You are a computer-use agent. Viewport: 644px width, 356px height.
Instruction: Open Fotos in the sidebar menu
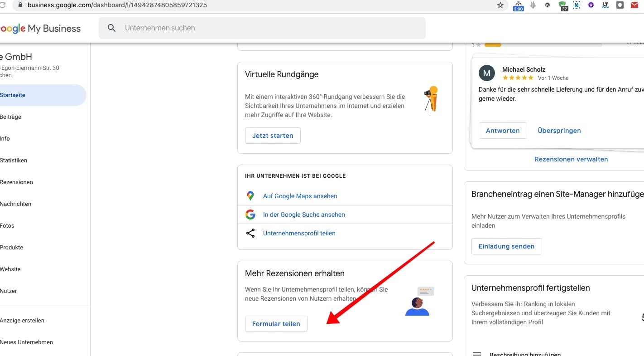8,226
